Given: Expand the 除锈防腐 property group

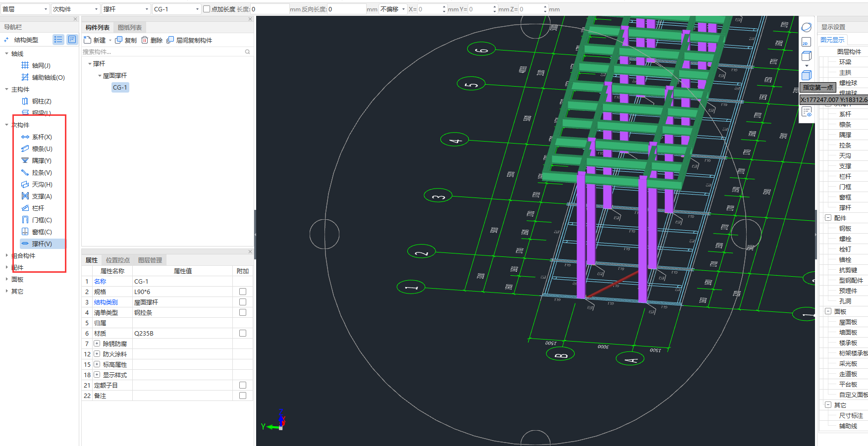Looking at the screenshot, I should tap(97, 344).
